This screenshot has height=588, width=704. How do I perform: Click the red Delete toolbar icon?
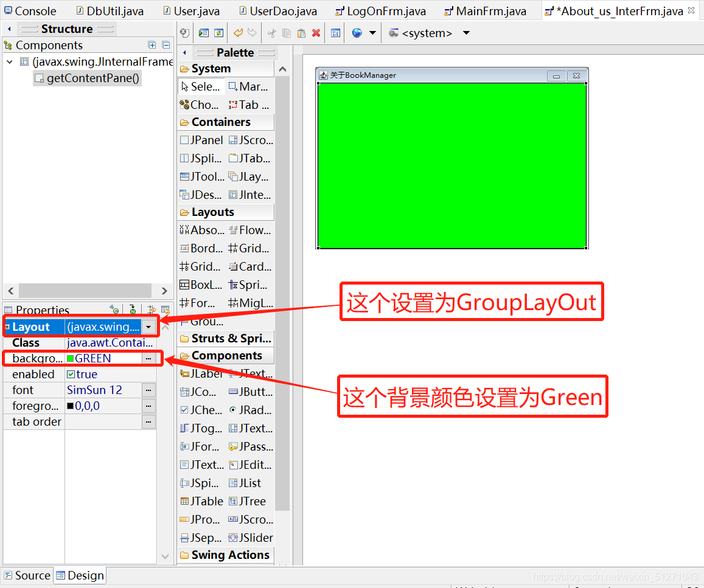[x=316, y=33]
